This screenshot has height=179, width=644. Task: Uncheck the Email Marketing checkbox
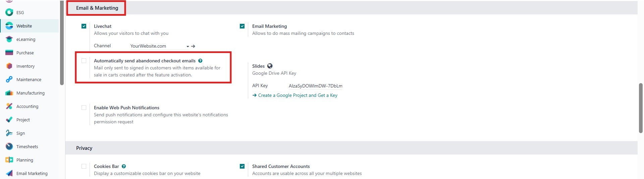[x=242, y=26]
